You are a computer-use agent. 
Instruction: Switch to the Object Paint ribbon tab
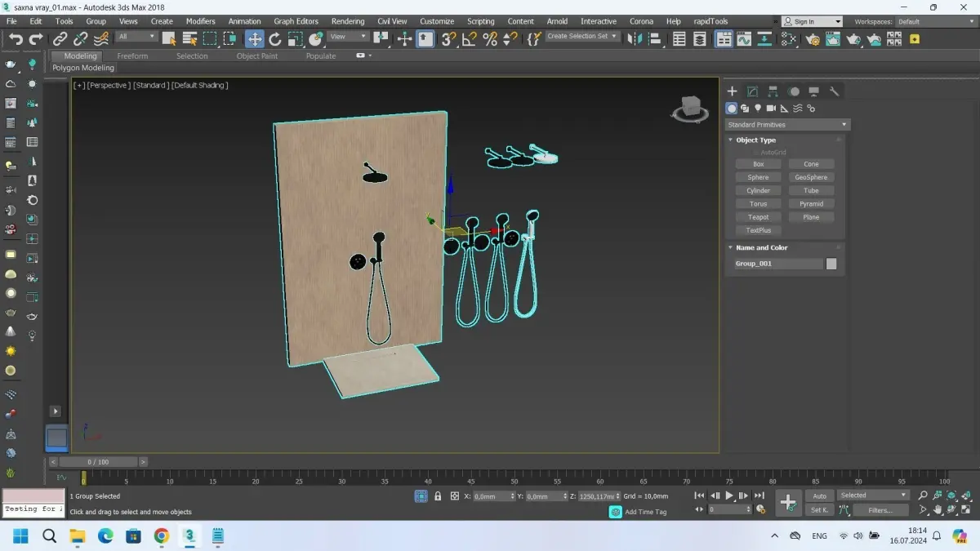point(257,56)
